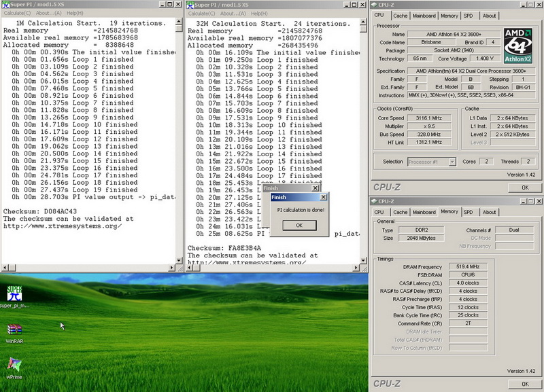544x392 pixels.
Task: Switch to Cache tab in lower CPU-Z window
Action: 400,212
